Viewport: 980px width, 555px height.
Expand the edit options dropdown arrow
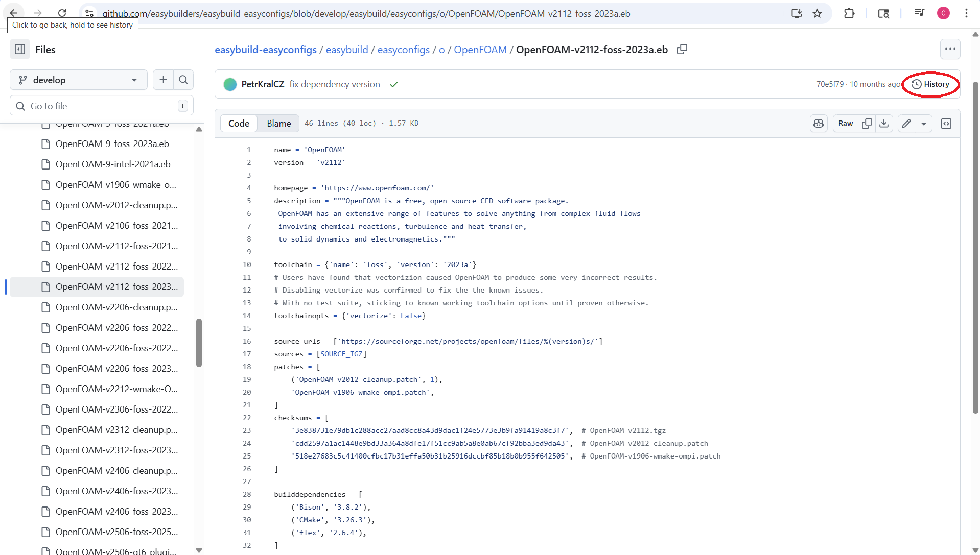924,123
